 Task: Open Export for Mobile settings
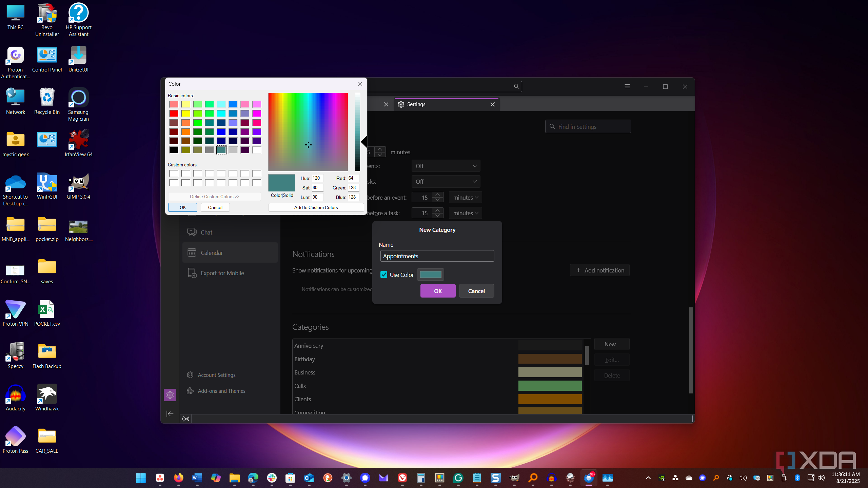click(230, 273)
